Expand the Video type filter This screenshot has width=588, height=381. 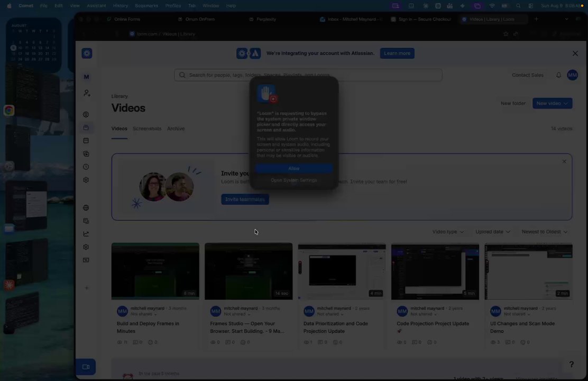(448, 232)
